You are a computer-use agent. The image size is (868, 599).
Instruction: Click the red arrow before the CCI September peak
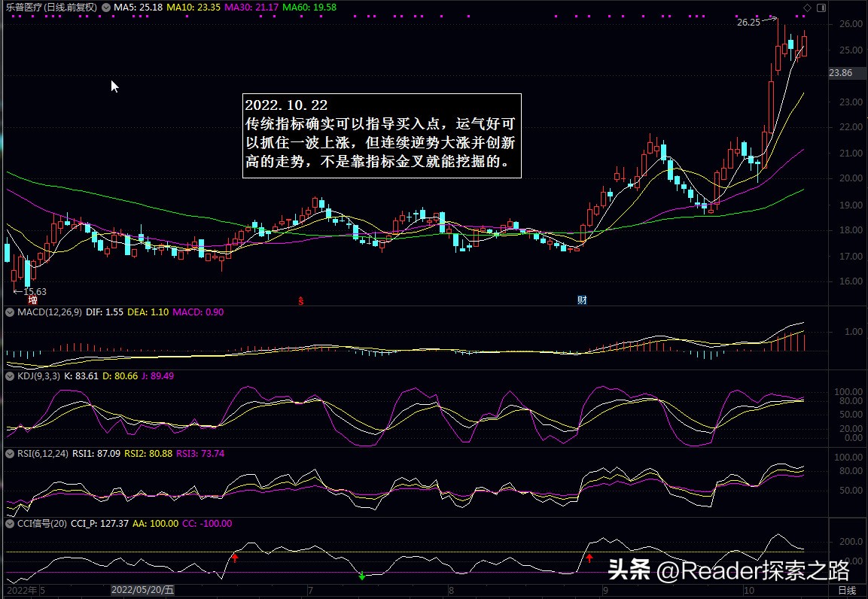point(588,559)
